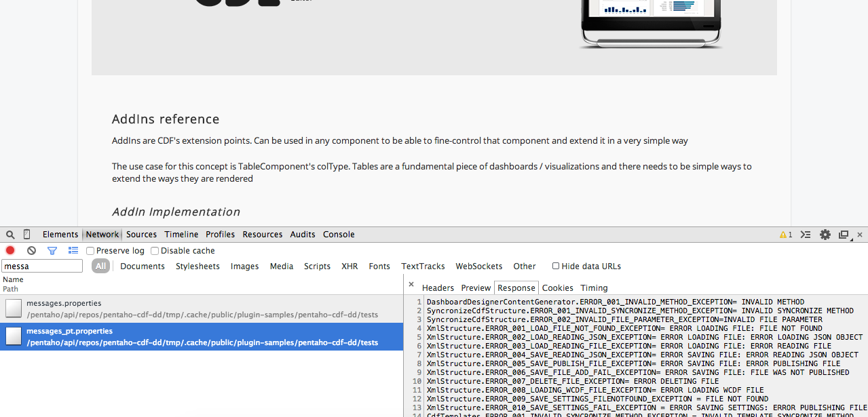
Task: Enable Disable cache checkbox
Action: pos(155,251)
